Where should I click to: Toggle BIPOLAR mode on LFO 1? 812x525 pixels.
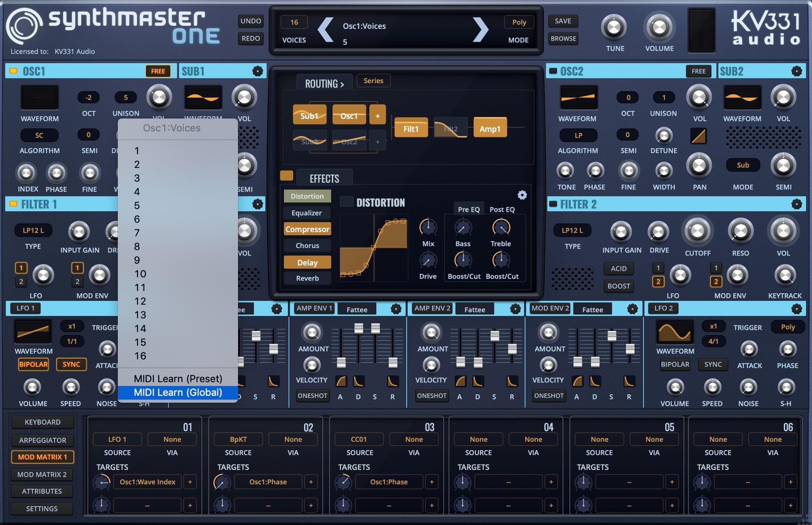[33, 364]
